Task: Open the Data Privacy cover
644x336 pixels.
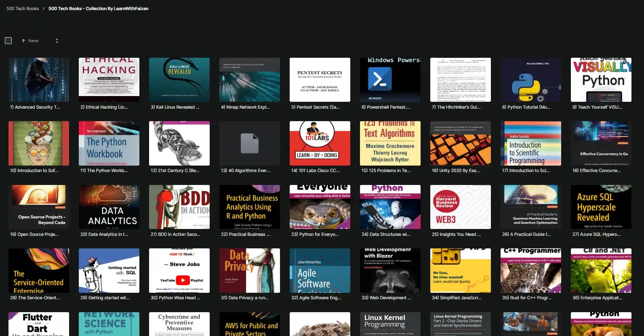Action: coord(250,271)
